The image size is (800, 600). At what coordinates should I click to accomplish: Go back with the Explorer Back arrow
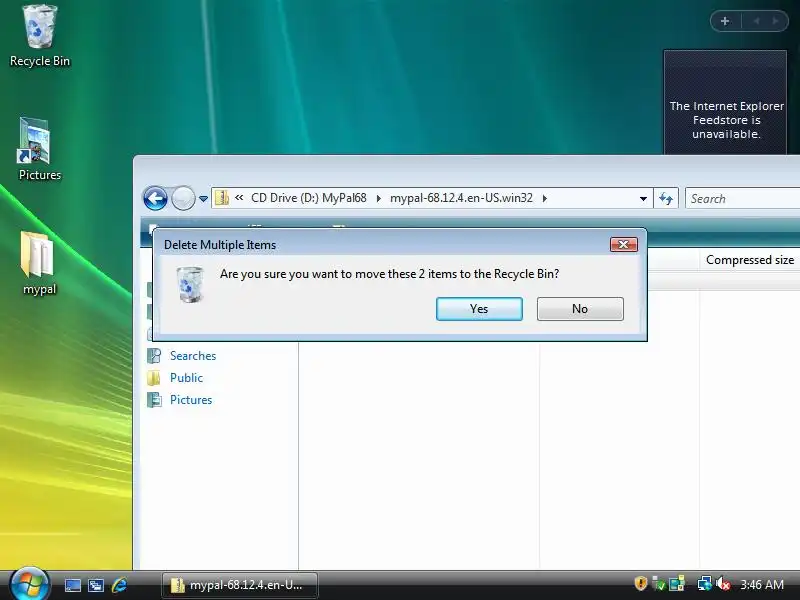pos(155,198)
